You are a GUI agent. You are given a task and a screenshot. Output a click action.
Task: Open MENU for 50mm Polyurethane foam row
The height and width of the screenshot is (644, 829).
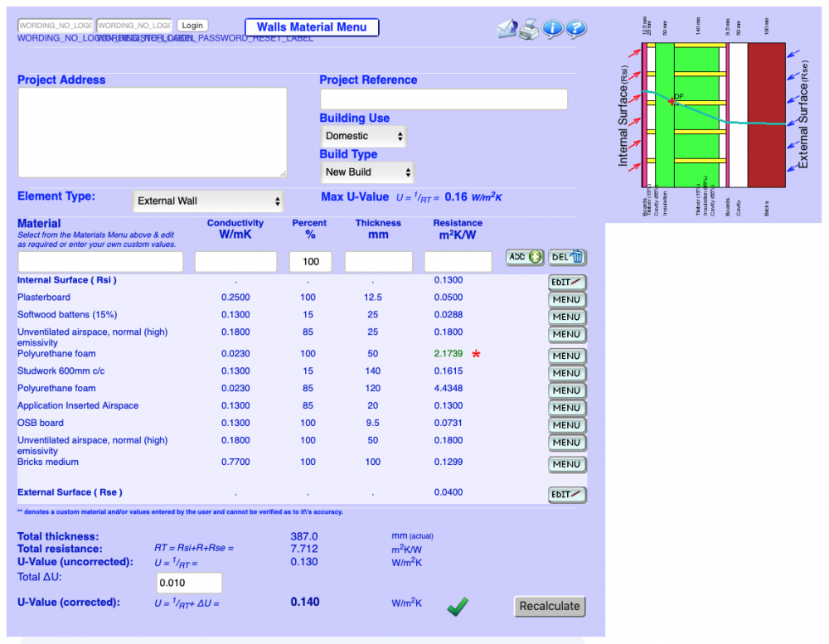click(567, 356)
